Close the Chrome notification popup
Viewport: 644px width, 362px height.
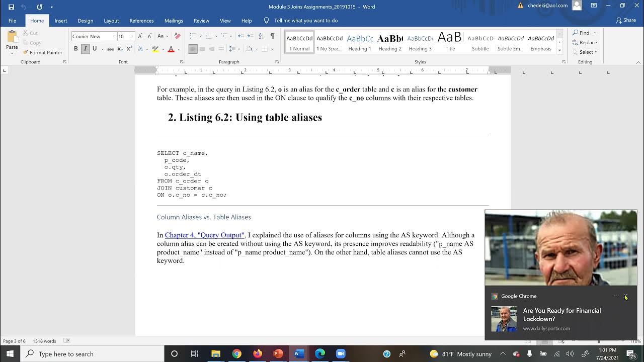point(625,296)
